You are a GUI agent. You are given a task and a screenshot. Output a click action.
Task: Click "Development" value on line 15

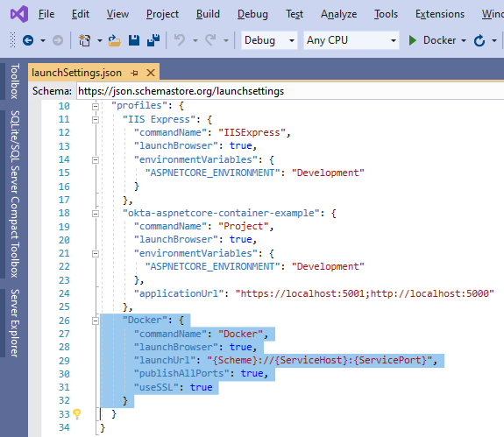[328, 173]
